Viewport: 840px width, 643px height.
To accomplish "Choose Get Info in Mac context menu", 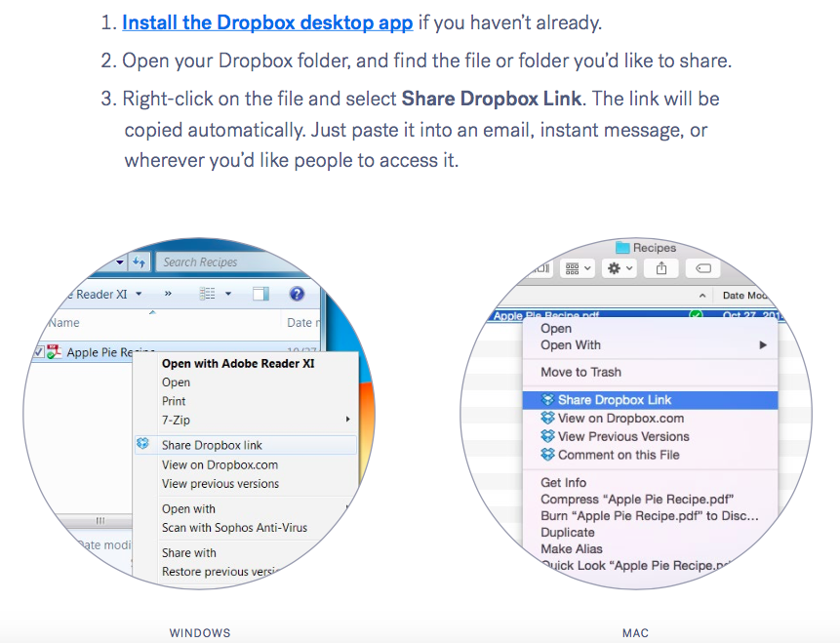I will click(x=564, y=483).
